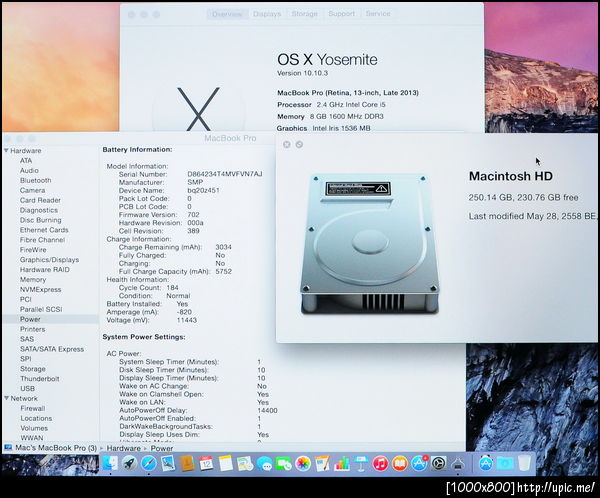Select Locations under Network

click(36, 418)
